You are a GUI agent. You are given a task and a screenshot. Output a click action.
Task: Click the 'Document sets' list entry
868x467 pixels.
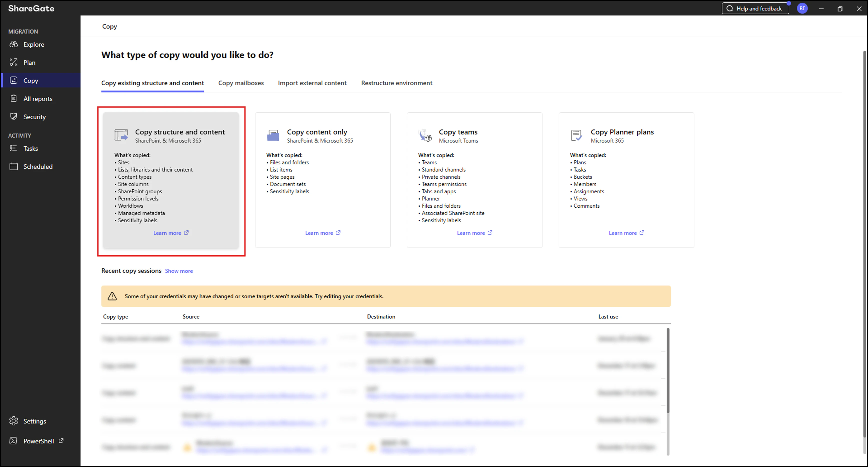(288, 184)
